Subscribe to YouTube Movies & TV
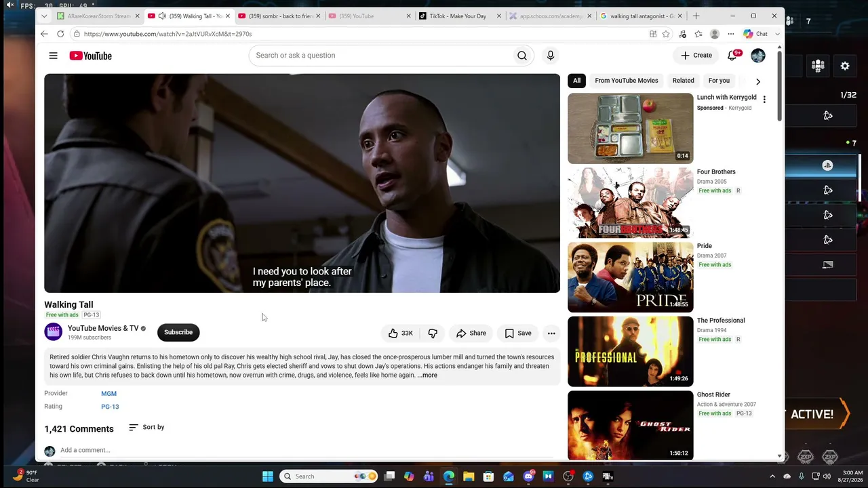Viewport: 868px width, 488px height. pos(178,333)
